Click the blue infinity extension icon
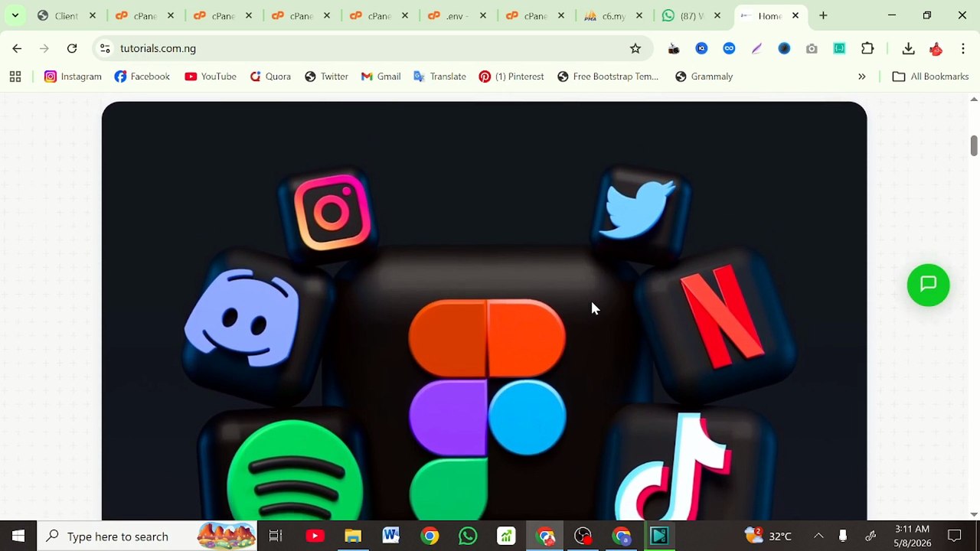Viewport: 980px width, 551px height. pyautogui.click(x=729, y=48)
